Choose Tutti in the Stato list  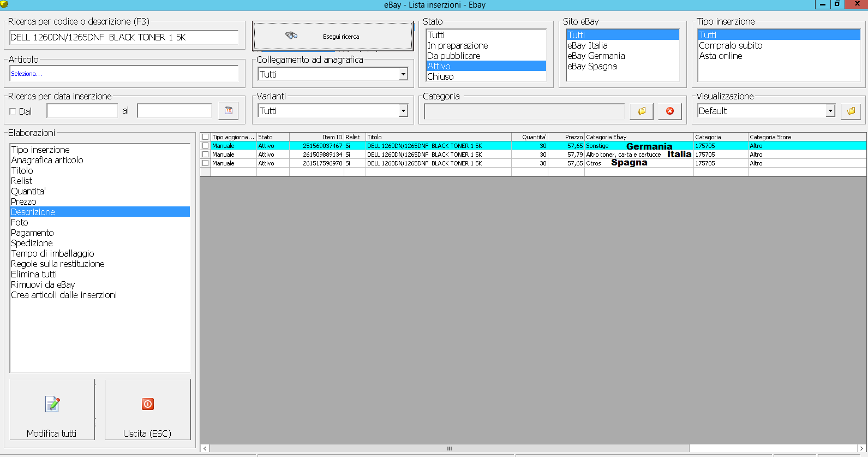486,35
